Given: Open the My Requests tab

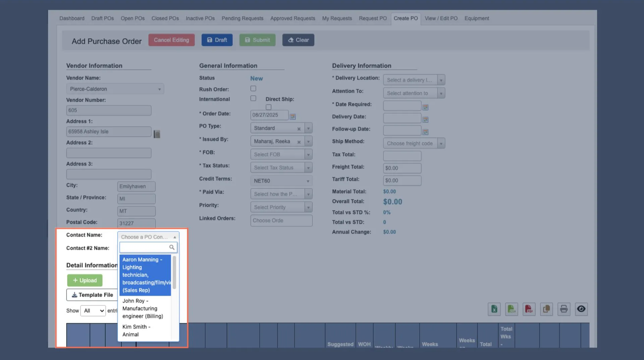Looking at the screenshot, I should click(x=337, y=18).
